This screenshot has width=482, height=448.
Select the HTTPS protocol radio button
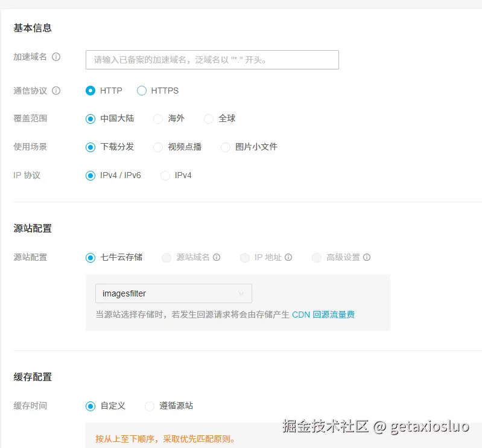coord(141,91)
